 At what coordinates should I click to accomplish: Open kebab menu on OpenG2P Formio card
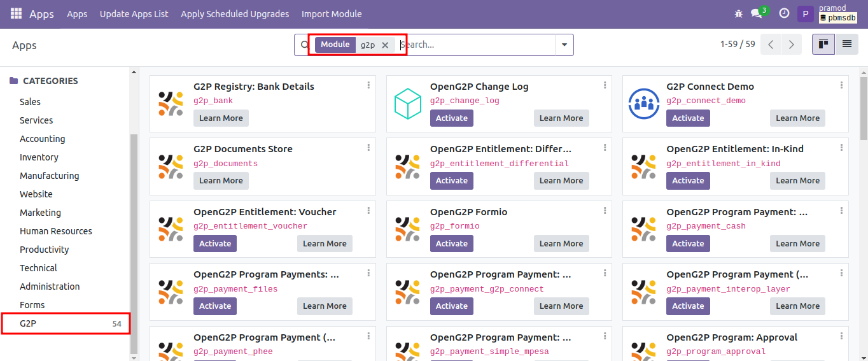pos(605,210)
